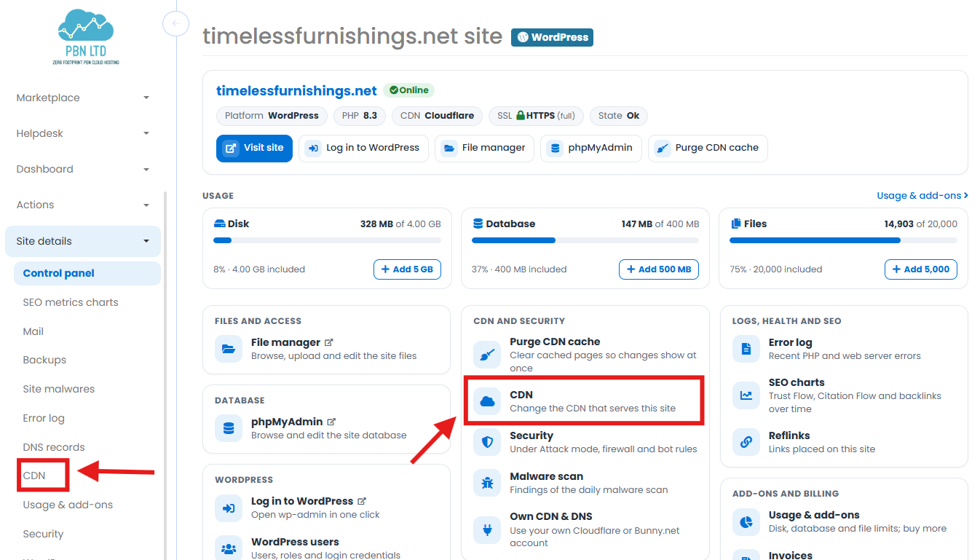Collapse the Site details menu
Viewport: 980px width, 560px height.
(83, 241)
